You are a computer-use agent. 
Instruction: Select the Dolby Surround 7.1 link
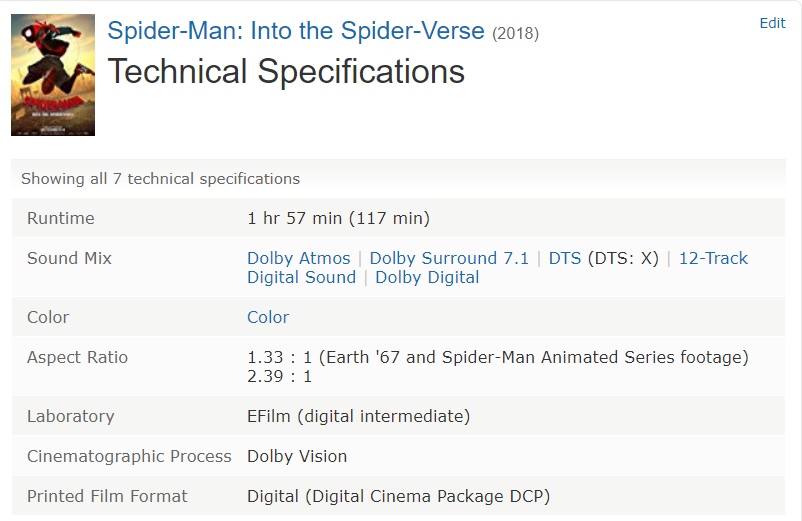coord(449,258)
